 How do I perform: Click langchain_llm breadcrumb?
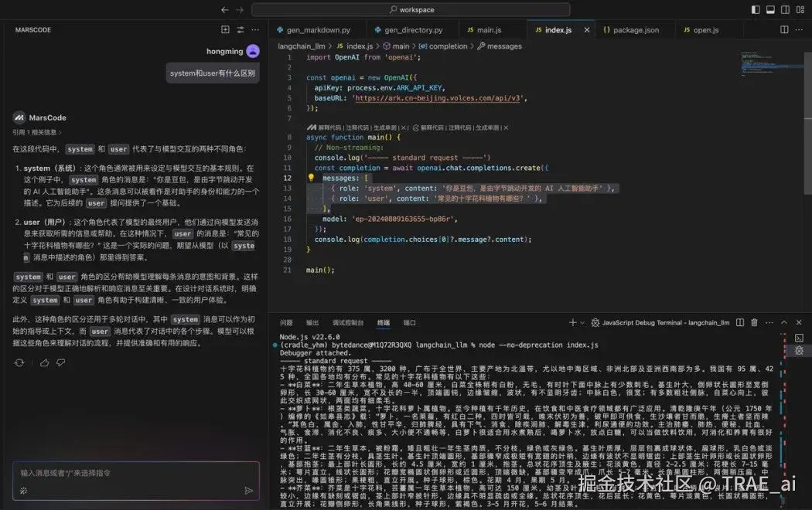[302, 46]
